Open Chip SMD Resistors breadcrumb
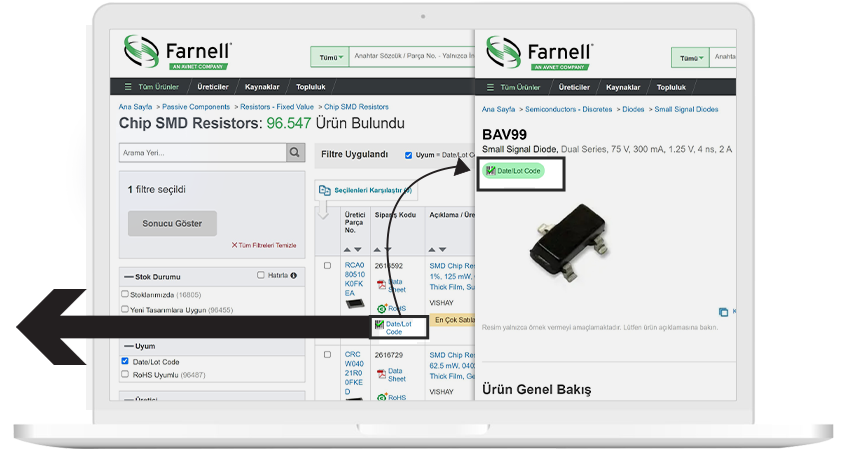850x454 pixels. click(x=356, y=107)
